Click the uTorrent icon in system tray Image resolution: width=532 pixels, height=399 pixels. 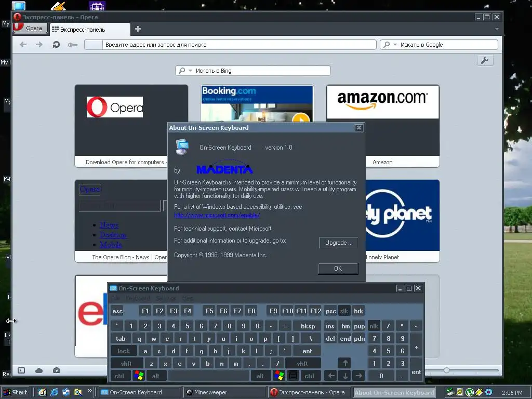coord(470,392)
